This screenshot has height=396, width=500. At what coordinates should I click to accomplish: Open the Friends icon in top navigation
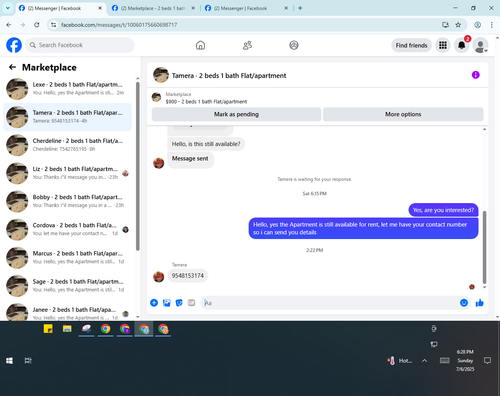tap(247, 45)
